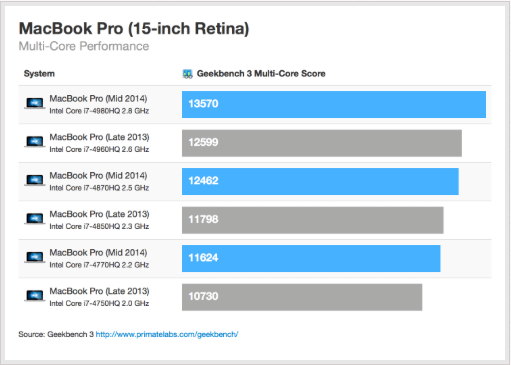Image resolution: width=511 pixels, height=365 pixels.
Task: Click the gray 10730 score bar
Action: click(302, 297)
